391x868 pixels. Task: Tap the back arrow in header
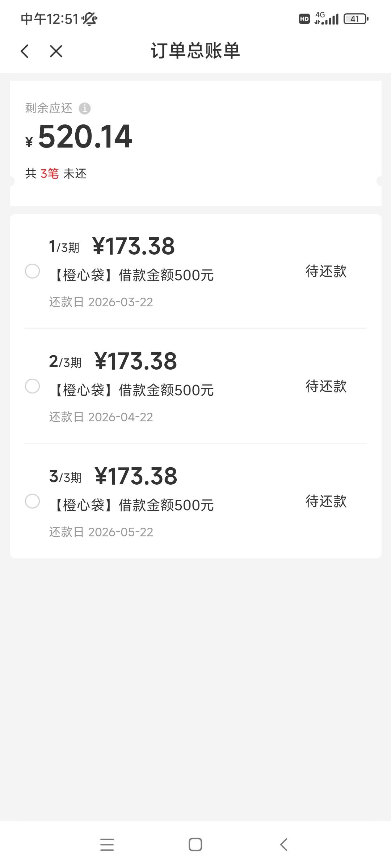[25, 51]
